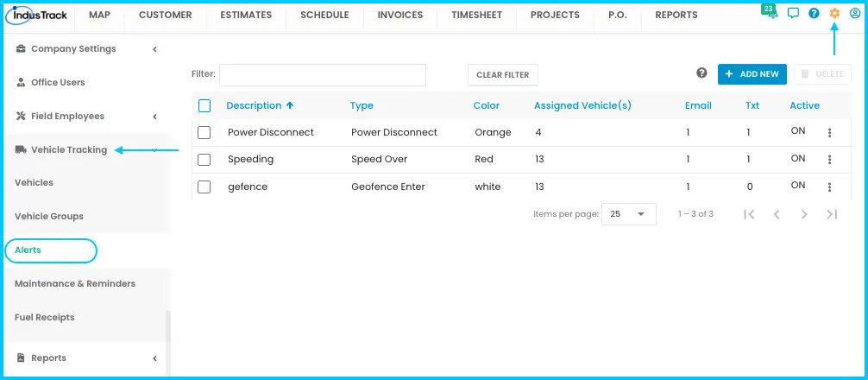Open the three-dot menu for gefence row
Viewport: 868px width, 380px height.
(829, 187)
